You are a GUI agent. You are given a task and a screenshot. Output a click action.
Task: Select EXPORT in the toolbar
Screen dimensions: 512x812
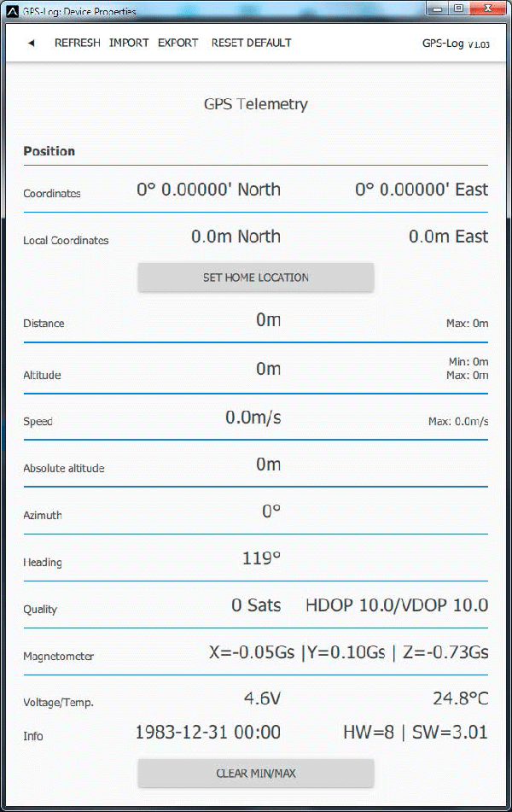177,43
